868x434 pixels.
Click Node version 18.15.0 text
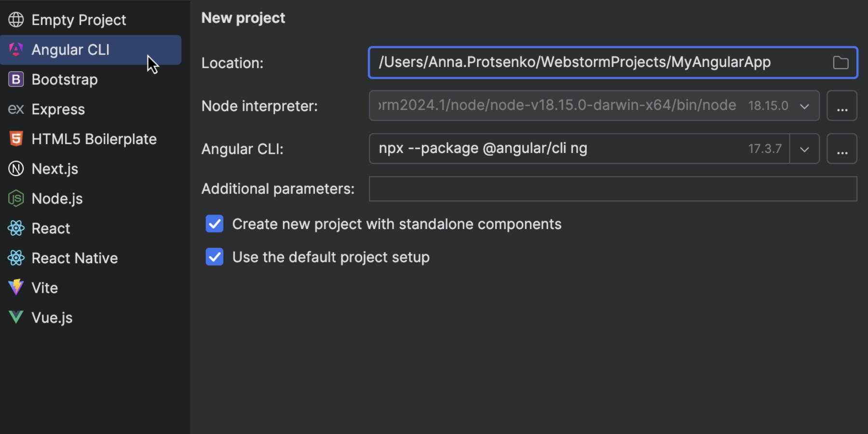tap(768, 106)
